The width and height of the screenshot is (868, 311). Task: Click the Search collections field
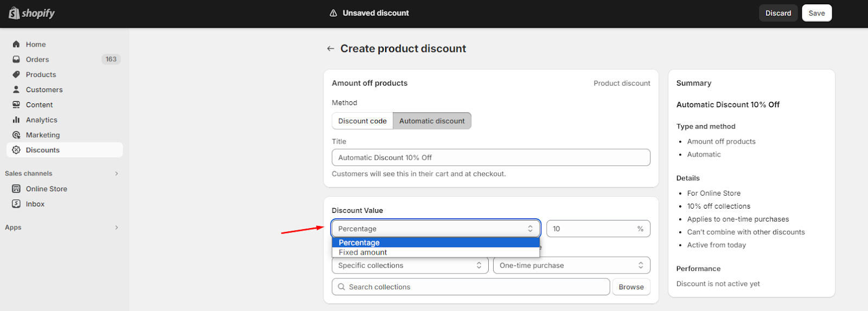471,287
